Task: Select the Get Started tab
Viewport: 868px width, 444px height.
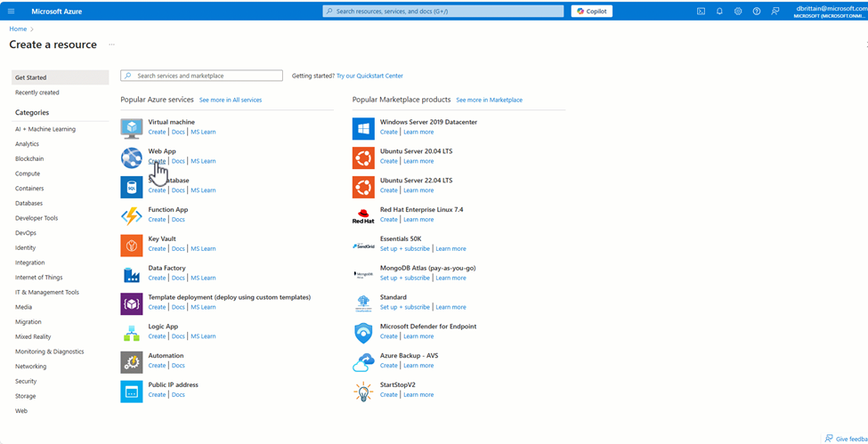Action: [x=61, y=77]
